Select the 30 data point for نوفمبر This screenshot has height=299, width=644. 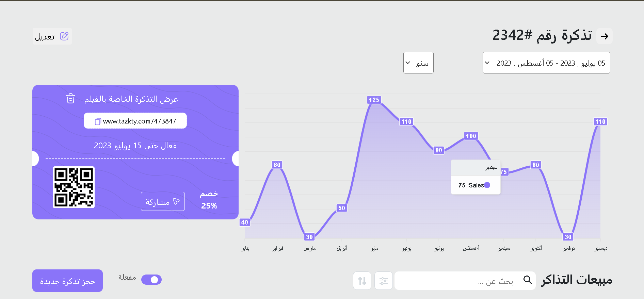(x=568, y=237)
